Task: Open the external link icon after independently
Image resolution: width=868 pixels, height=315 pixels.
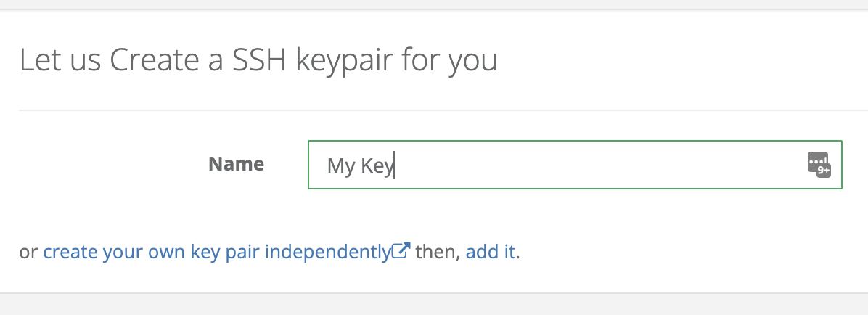Action: click(401, 251)
